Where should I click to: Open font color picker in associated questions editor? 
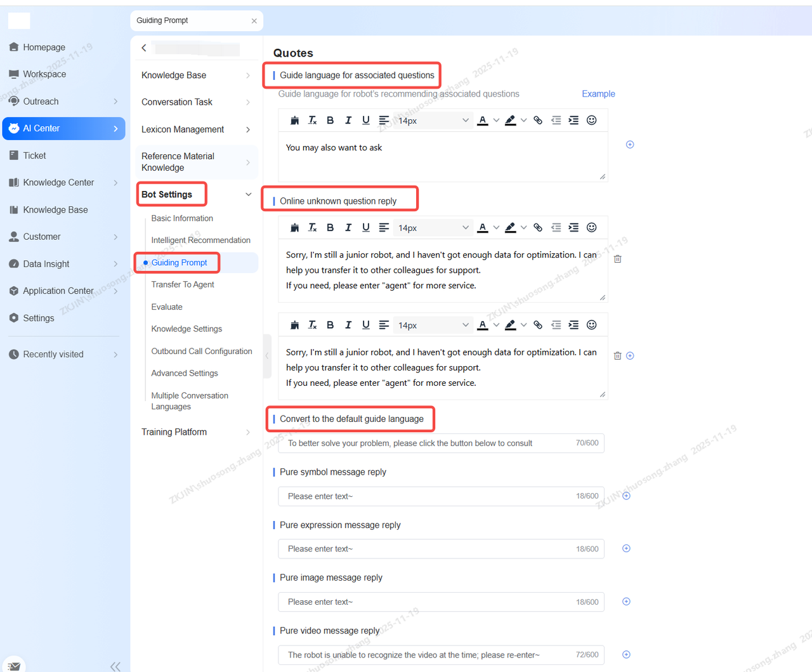click(x=483, y=121)
